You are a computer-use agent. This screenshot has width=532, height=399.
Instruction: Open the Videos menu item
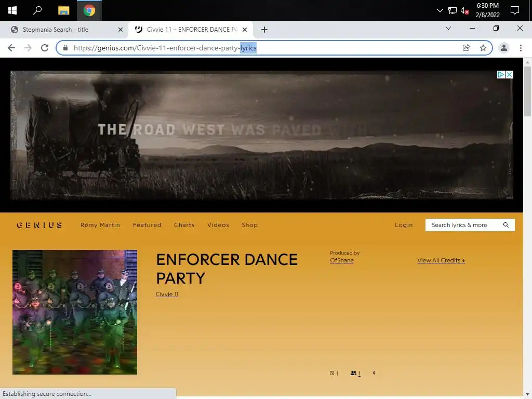point(218,225)
